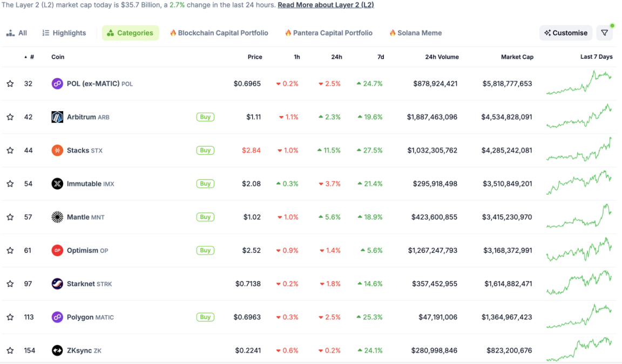This screenshot has width=622, height=364.
Task: Click the ZKsync coin logo icon
Action: tap(57, 351)
